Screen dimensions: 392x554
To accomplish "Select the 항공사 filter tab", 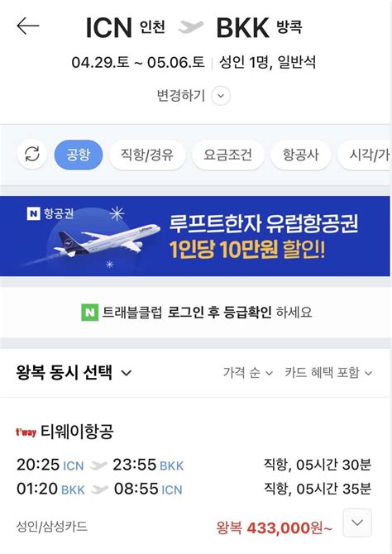I will coord(301,155).
